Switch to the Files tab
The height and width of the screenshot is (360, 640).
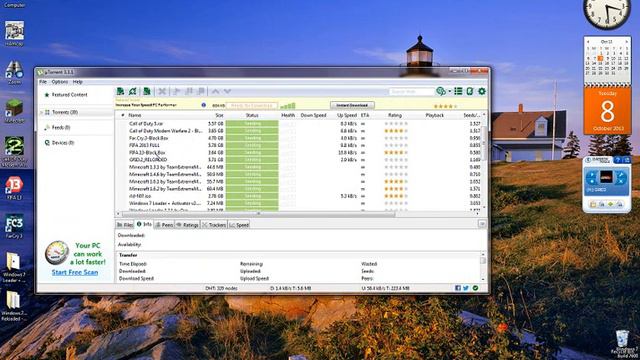(125, 225)
